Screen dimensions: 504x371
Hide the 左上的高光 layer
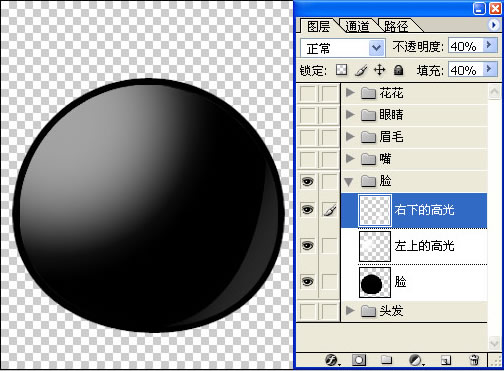307,246
